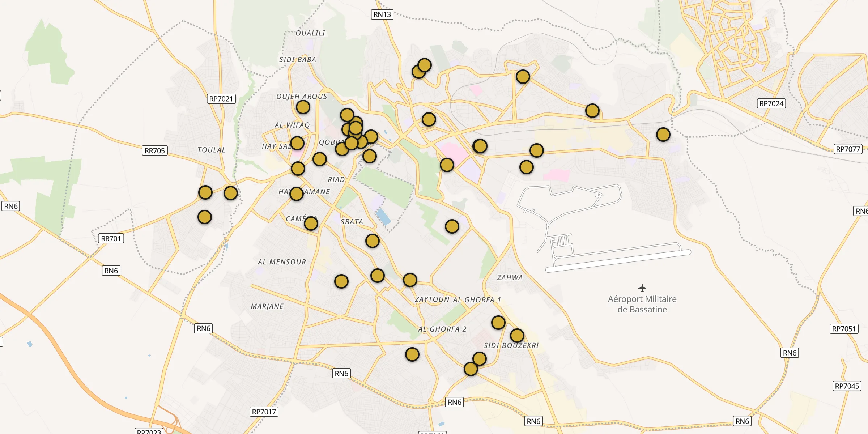Click the OUALILI district label
The height and width of the screenshot is (434, 868).
(x=310, y=33)
